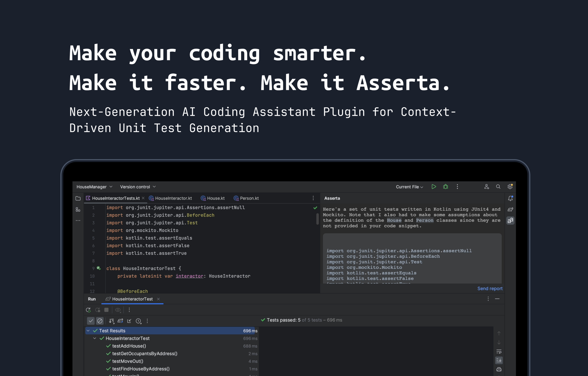Click the Debug bug icon
Screen dimensions: 588x376
[446, 187]
